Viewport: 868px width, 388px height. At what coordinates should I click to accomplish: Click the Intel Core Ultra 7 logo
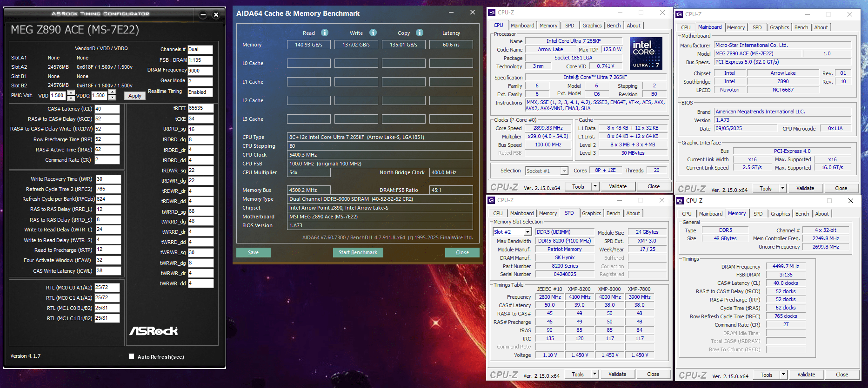point(646,53)
